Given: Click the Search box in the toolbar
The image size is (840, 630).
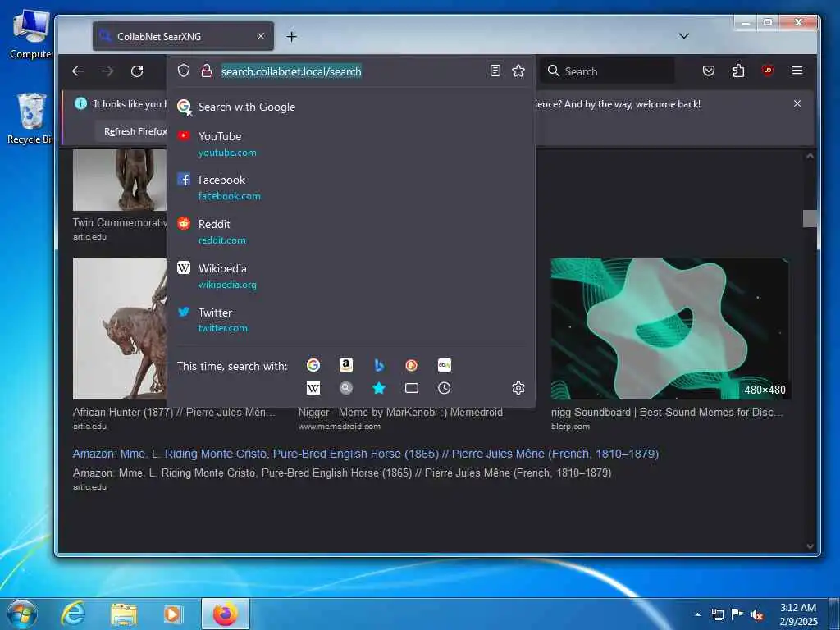Looking at the screenshot, I should click(x=607, y=71).
